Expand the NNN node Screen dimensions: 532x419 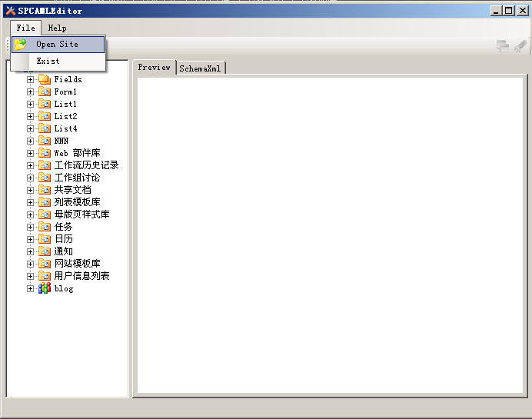tap(30, 141)
